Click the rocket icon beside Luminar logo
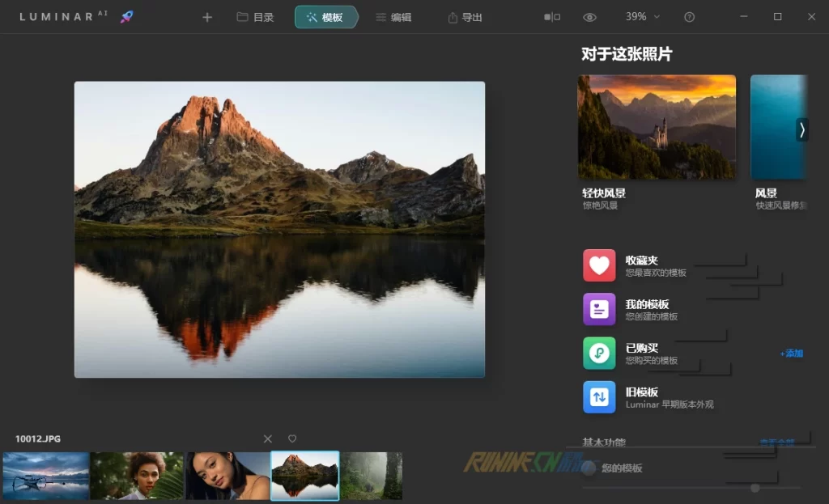 pos(127,17)
